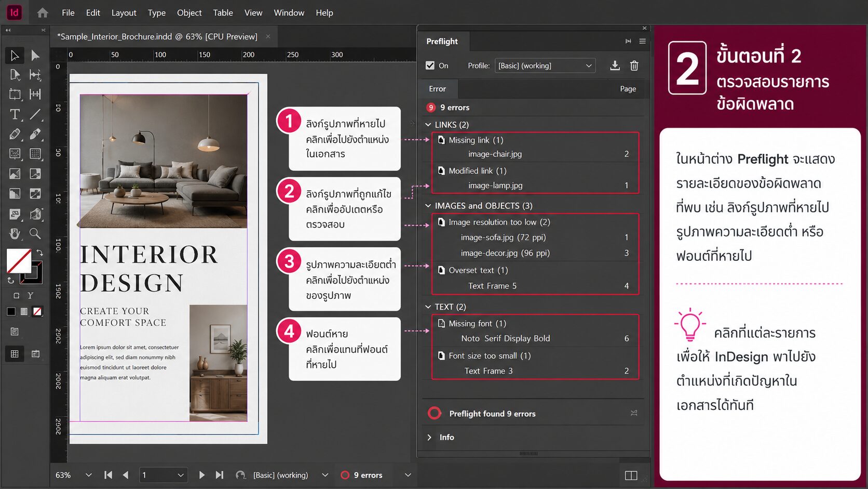Click the split layout view icon
Viewport: 868px width, 489px height.
[631, 475]
